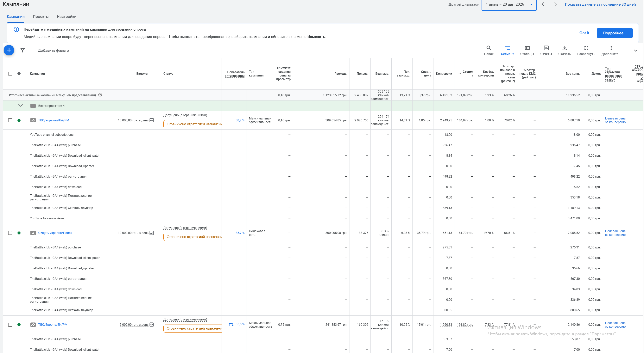Open optimization score 85,7 % link
The height and width of the screenshot is (353, 644).
[x=240, y=233]
